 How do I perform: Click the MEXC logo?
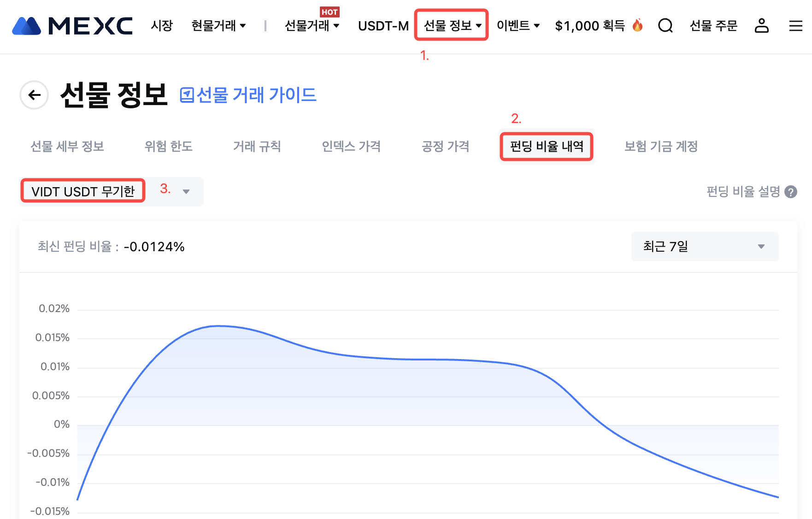tap(72, 26)
